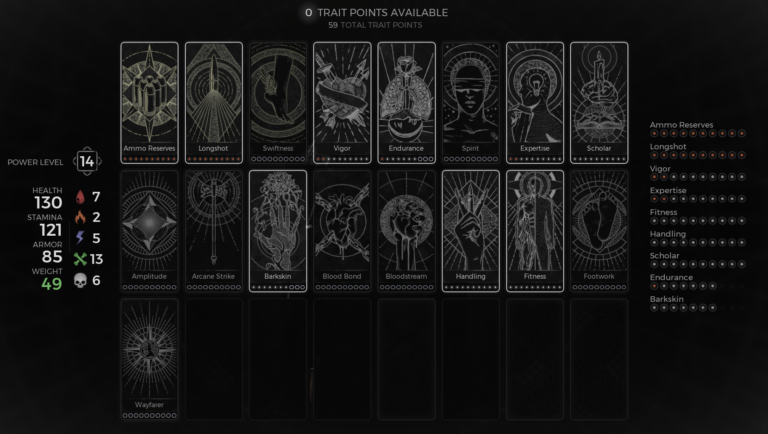Image resolution: width=768 pixels, height=434 pixels.
Task: Click the Swiftness trait card
Action: 278,103
